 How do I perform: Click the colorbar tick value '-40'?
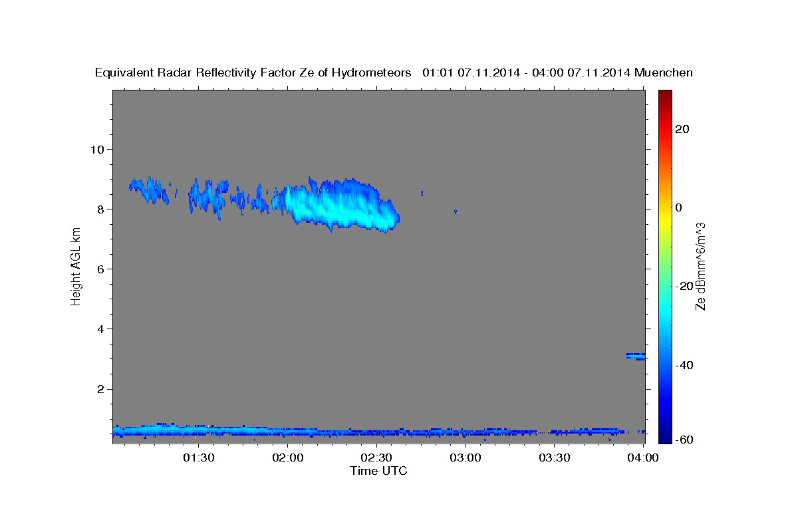(x=684, y=364)
